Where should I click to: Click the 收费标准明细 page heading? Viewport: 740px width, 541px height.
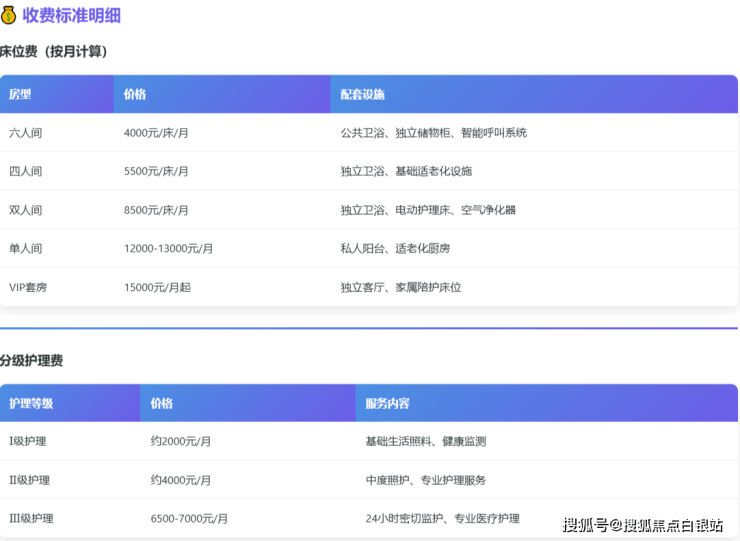tap(71, 16)
